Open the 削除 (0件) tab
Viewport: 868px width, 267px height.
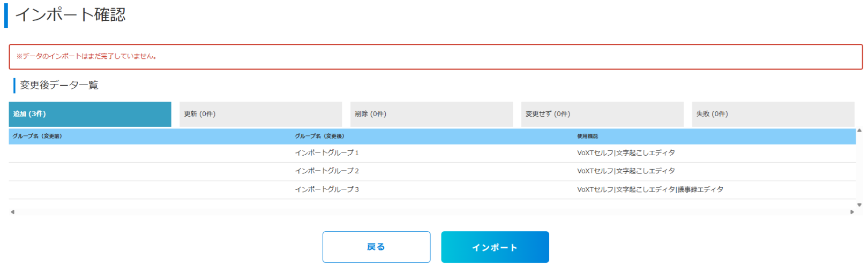pos(431,114)
